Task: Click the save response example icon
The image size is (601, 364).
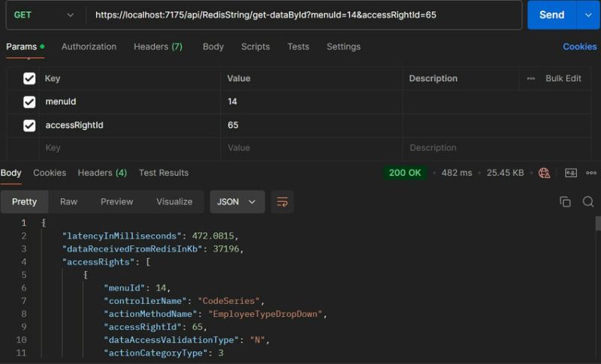Action: pyautogui.click(x=571, y=173)
